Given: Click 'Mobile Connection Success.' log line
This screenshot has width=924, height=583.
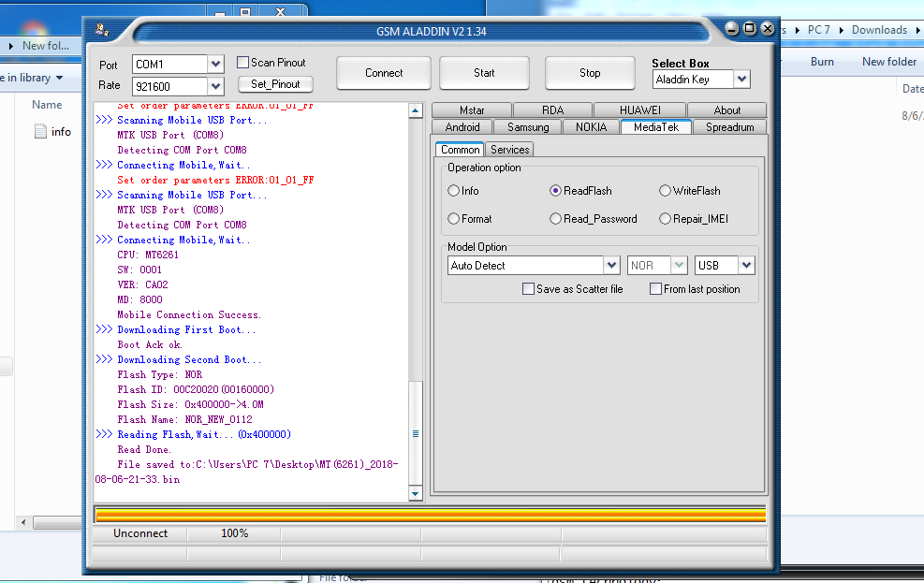Looking at the screenshot, I should pyautogui.click(x=188, y=314).
